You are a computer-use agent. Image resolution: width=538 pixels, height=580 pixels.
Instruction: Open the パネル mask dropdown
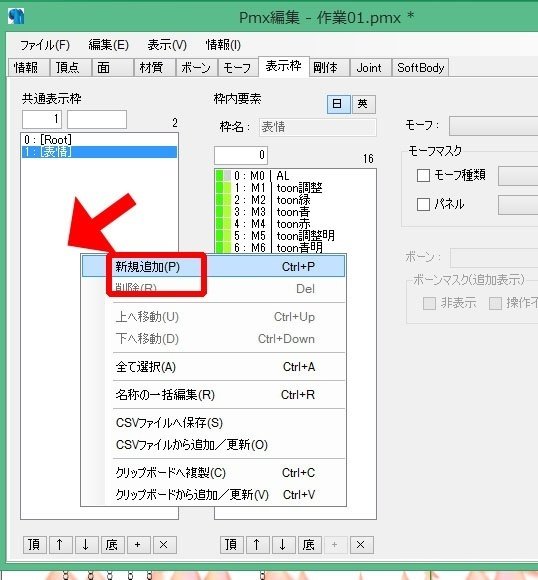coord(518,205)
